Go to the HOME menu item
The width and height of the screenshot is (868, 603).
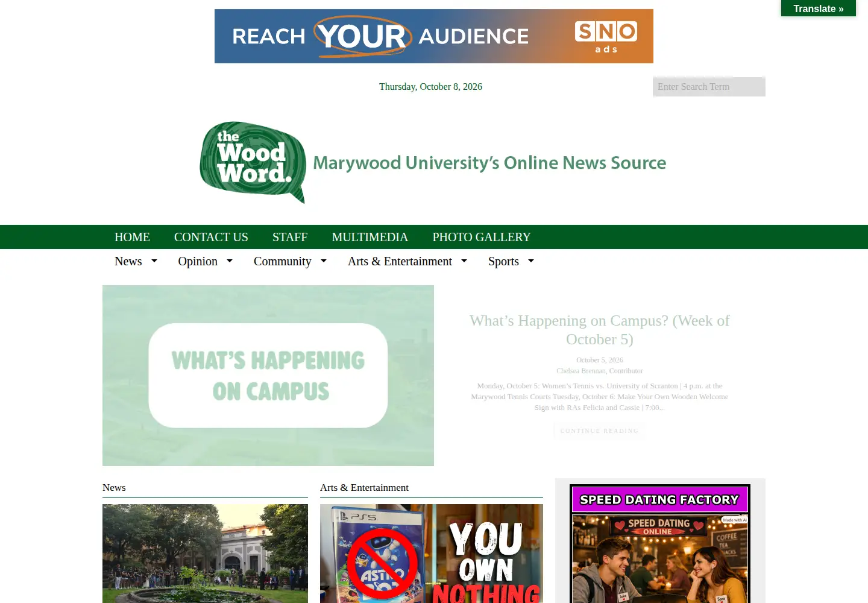tap(132, 237)
